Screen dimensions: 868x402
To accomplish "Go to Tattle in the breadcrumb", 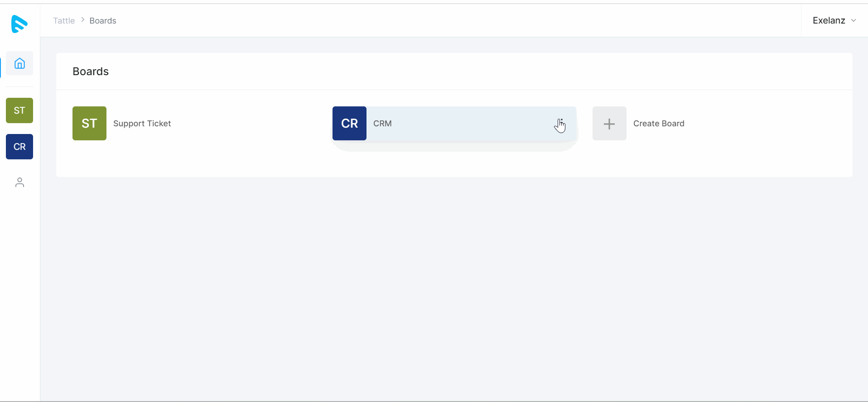I will coord(64,21).
